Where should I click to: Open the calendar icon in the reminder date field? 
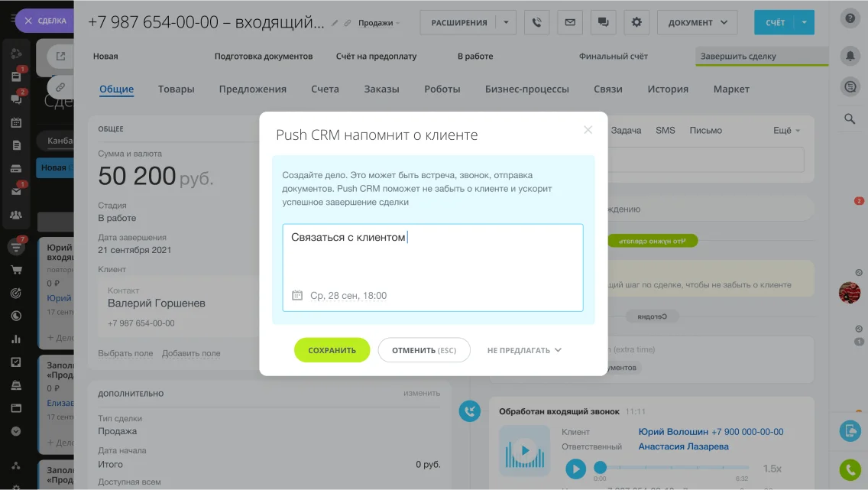point(297,295)
